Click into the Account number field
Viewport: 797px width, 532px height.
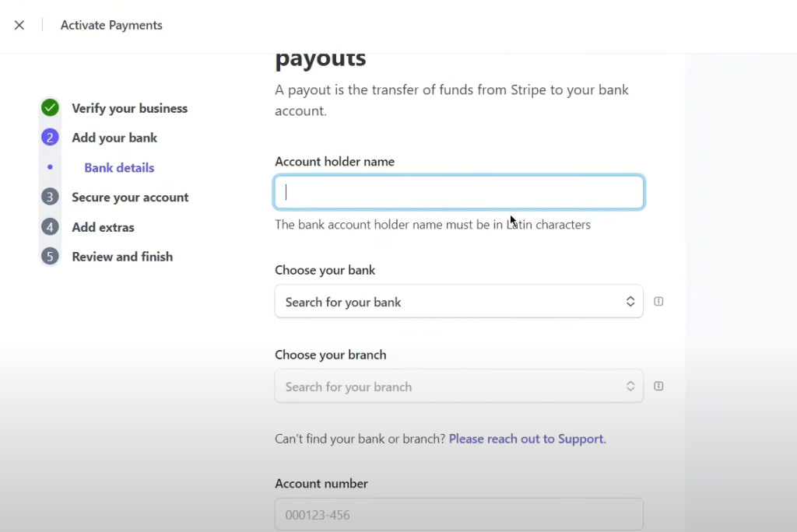click(459, 515)
